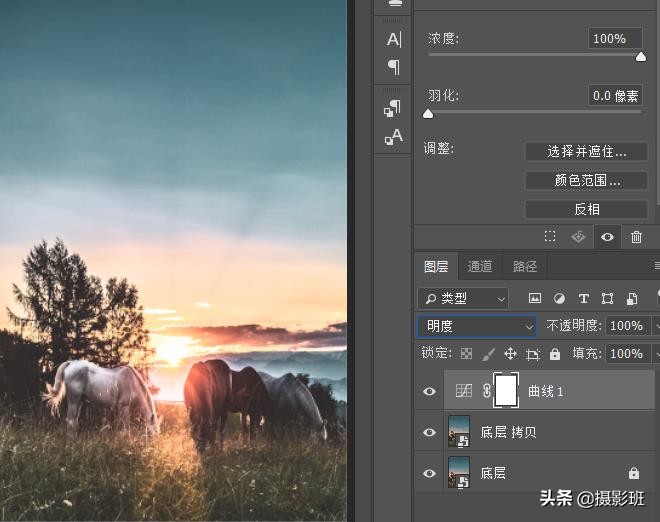Select the 曲线 1 layer name
Viewport: 660px width, 522px height.
click(545, 392)
